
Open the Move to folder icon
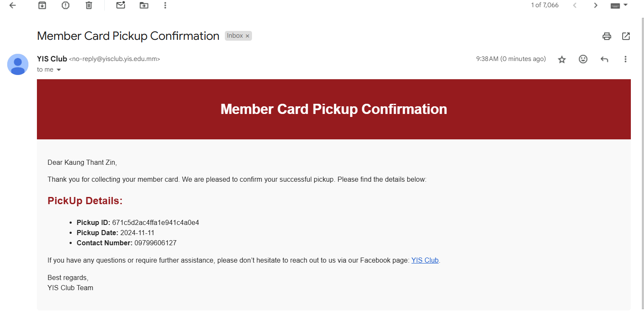(x=144, y=6)
